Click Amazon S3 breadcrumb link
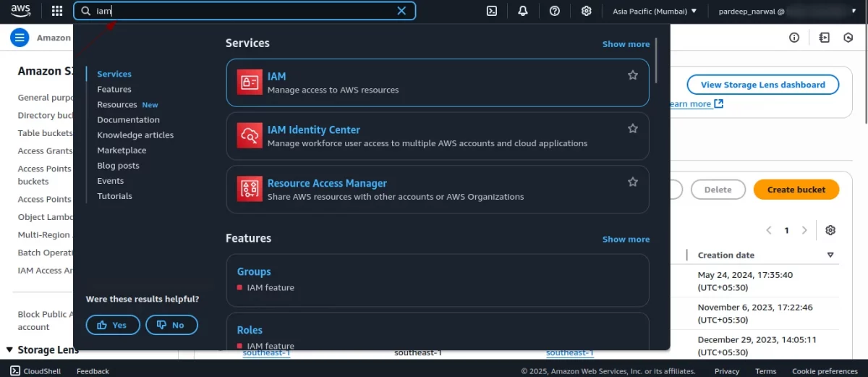Viewport: 868px width, 377px height. coord(54,38)
